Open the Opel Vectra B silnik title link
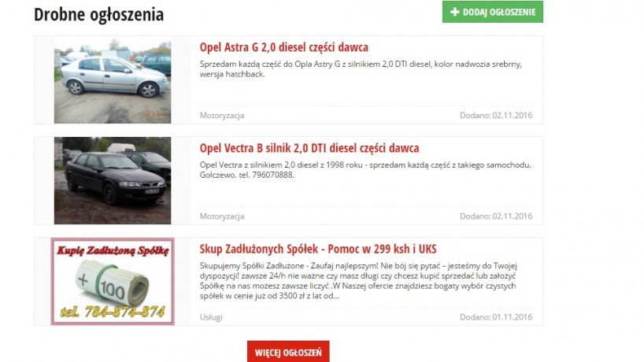644x362 pixels. pyautogui.click(x=309, y=148)
